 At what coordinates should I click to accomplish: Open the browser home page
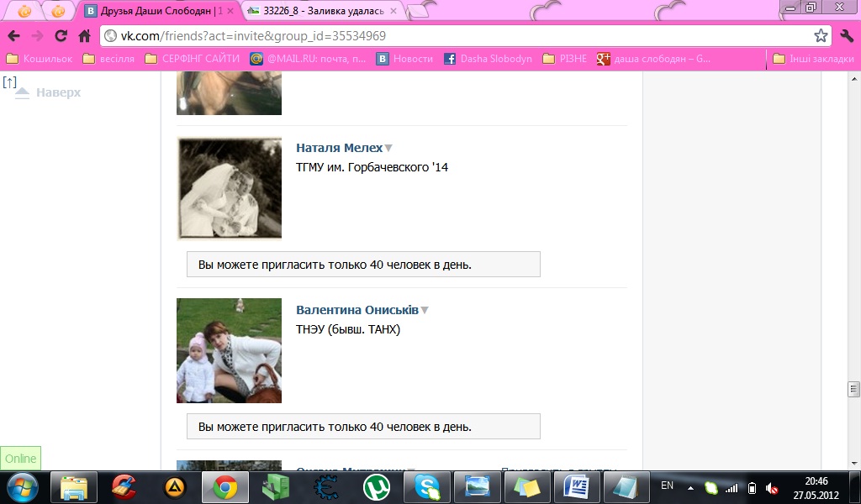84,36
